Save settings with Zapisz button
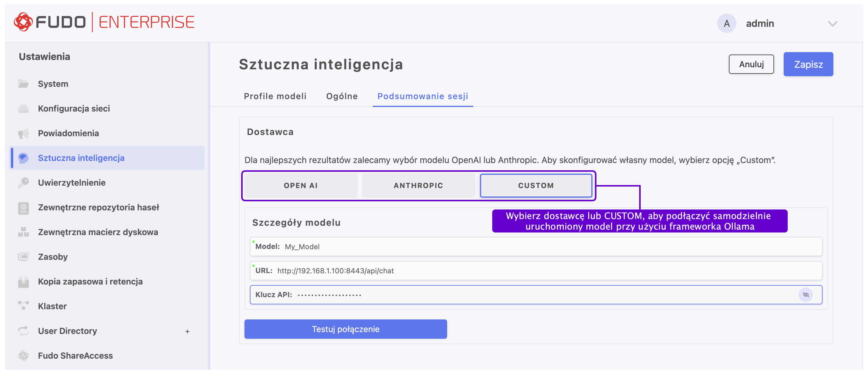This screenshot has height=377, width=868. [808, 64]
